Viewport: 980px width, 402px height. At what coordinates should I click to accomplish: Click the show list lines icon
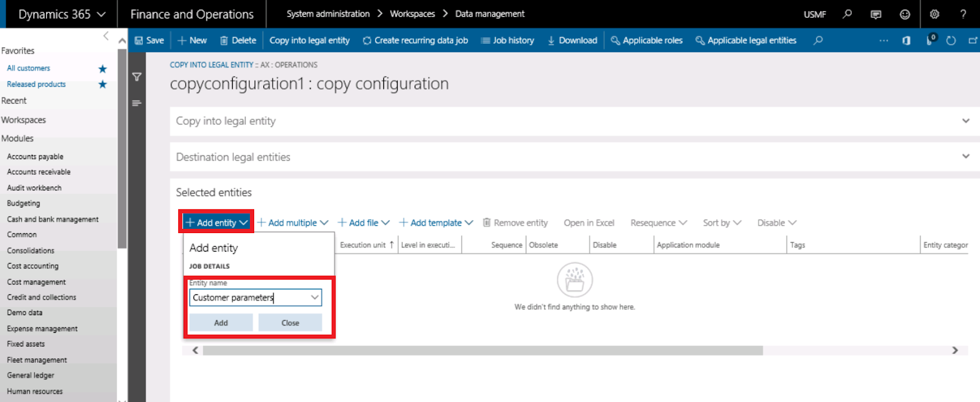(x=137, y=103)
